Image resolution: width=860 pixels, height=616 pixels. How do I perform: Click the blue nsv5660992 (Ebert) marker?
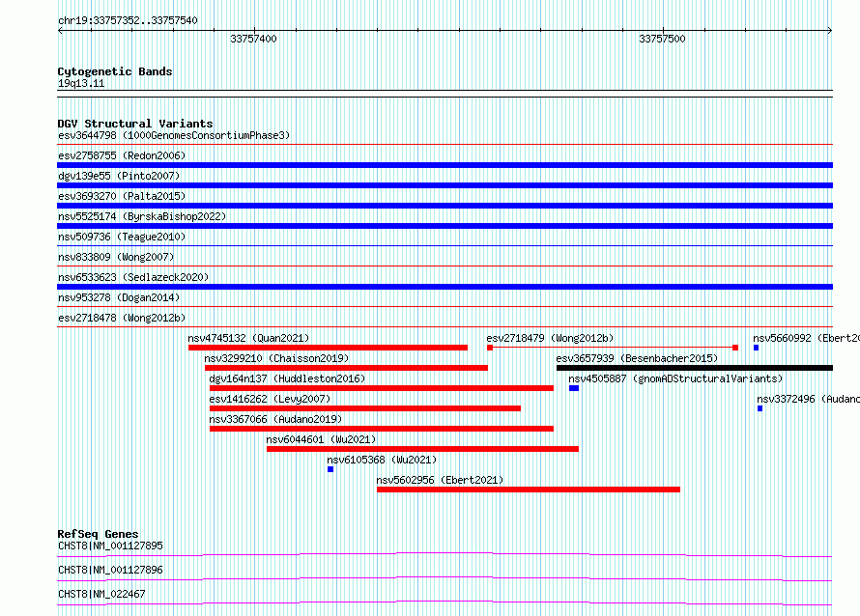pos(756,348)
